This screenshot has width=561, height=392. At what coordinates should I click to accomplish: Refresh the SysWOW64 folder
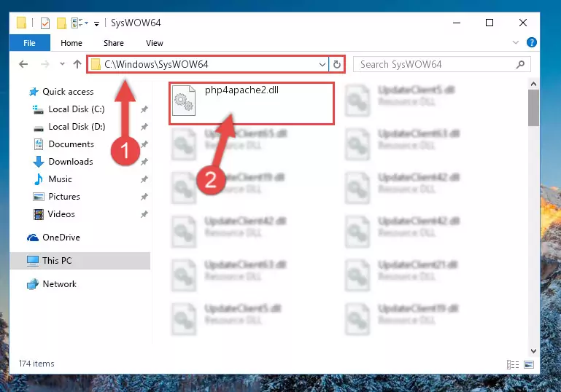[x=336, y=65]
